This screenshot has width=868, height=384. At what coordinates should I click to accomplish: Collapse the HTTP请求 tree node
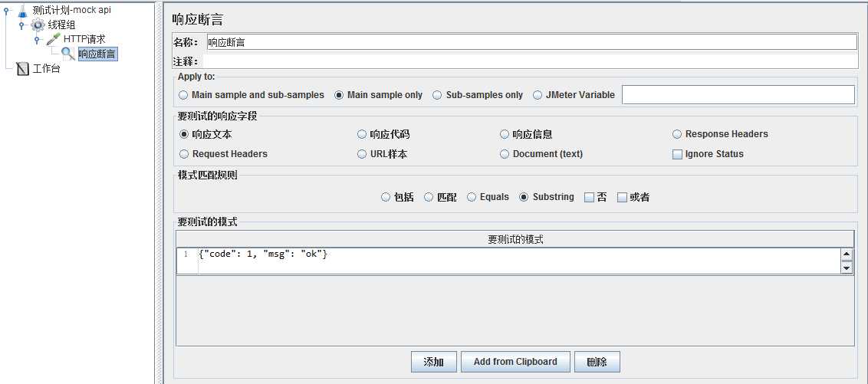point(37,39)
